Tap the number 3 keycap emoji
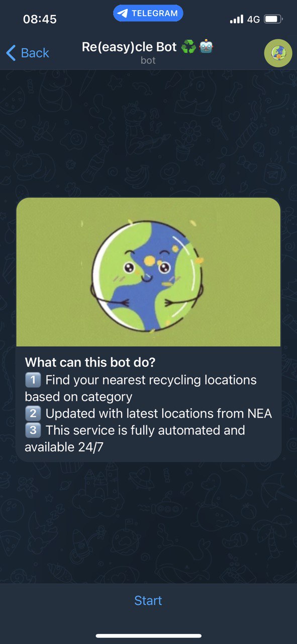 tap(33, 430)
